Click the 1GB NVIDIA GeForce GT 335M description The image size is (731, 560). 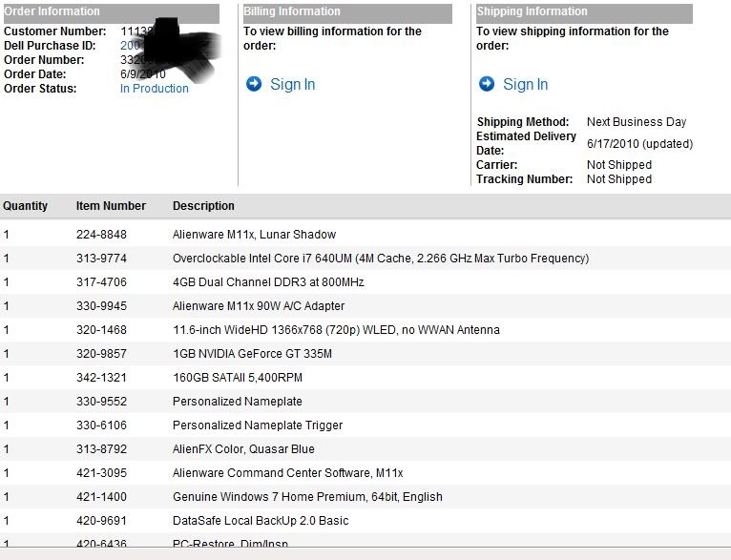click(x=252, y=354)
